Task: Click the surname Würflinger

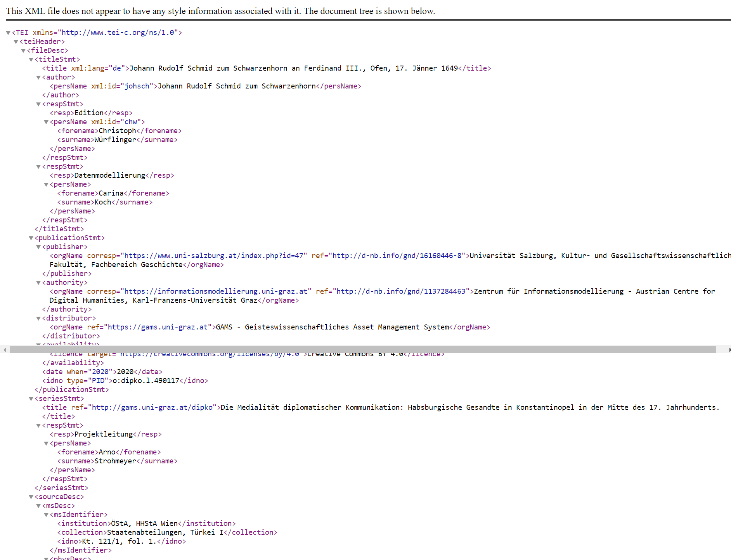Action: 115,140
